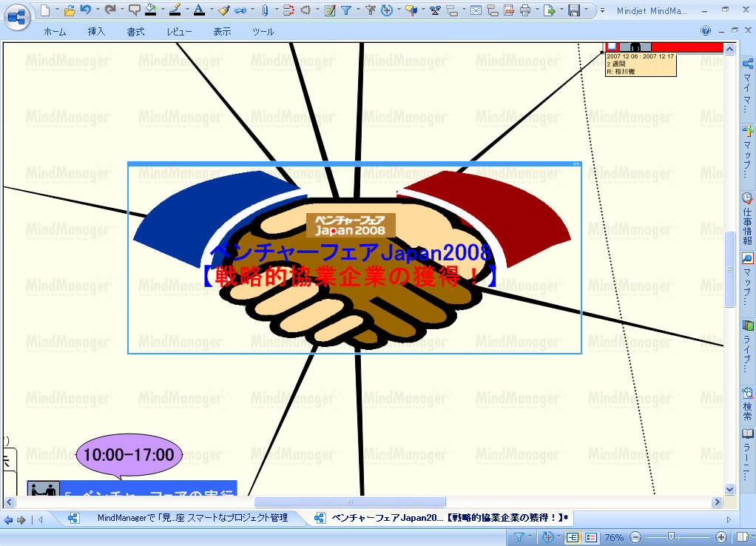This screenshot has width=756, height=546.
Task: Click the refresh-plus circular toolbar icon
Action: [x=387, y=10]
